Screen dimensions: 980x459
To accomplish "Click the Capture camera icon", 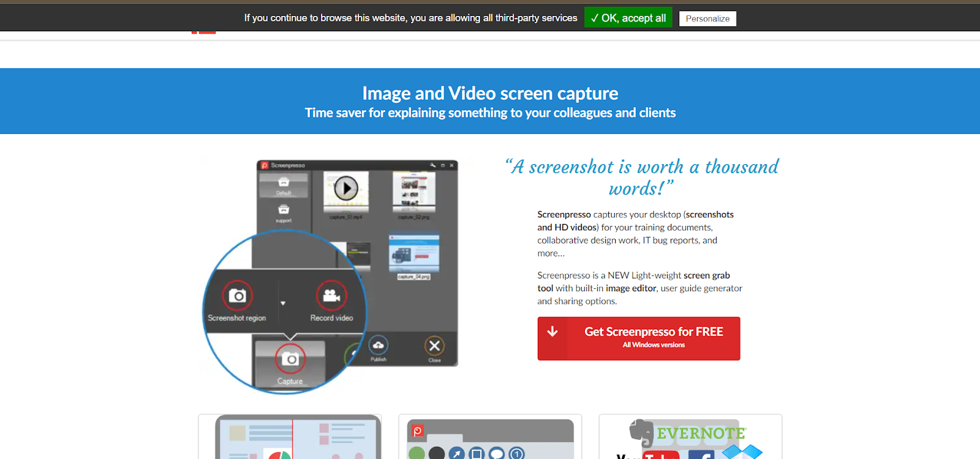I will [290, 359].
